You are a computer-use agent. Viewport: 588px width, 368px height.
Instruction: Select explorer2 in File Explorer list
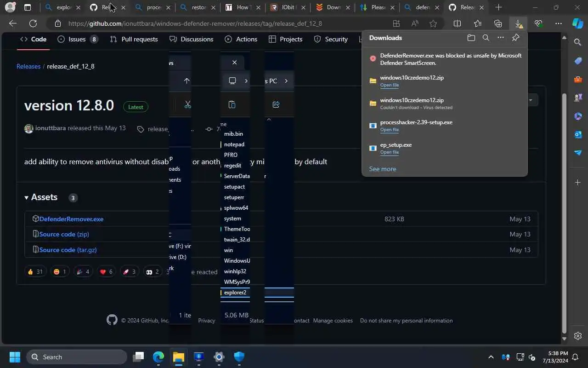235,293
